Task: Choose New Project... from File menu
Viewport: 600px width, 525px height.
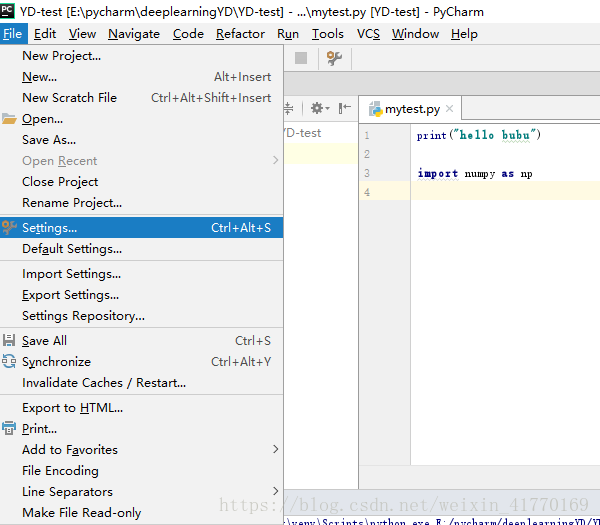Action: click(x=142, y=56)
